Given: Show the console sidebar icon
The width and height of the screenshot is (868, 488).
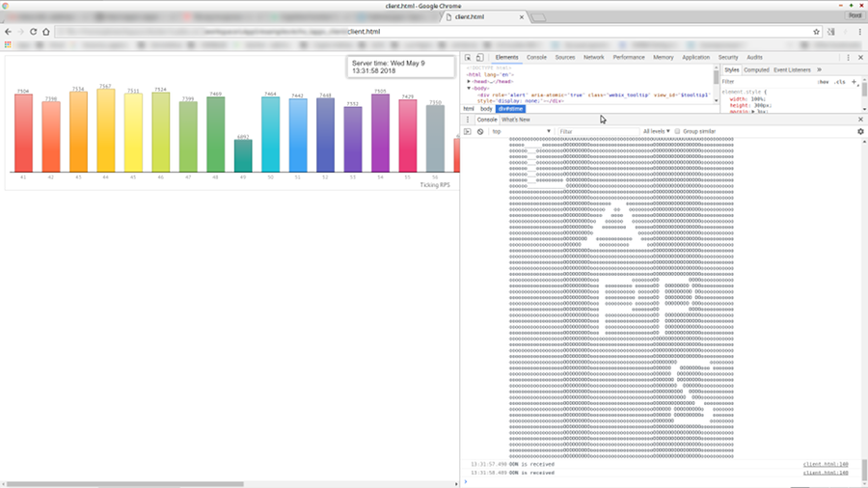Looking at the screenshot, I should coord(468,132).
